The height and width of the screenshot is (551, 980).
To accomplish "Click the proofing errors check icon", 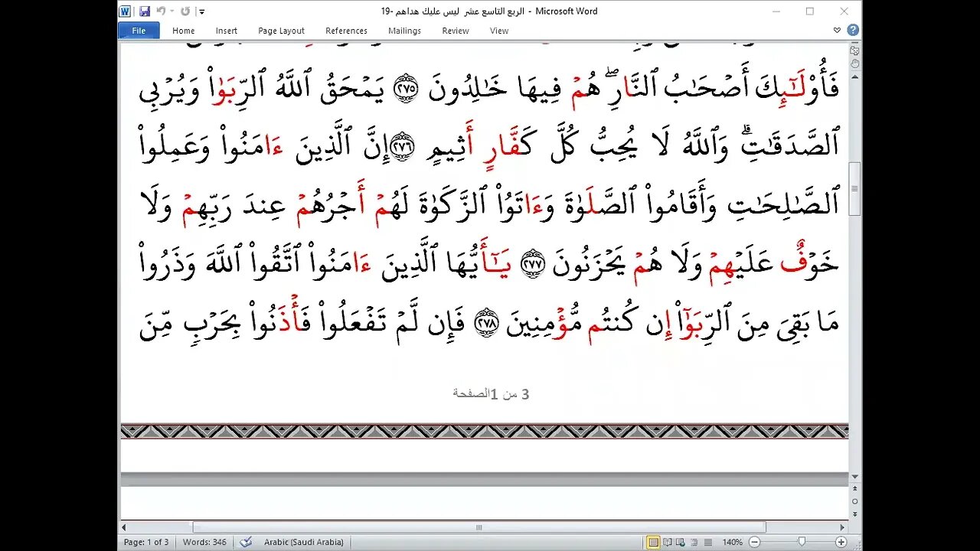I will [246, 542].
